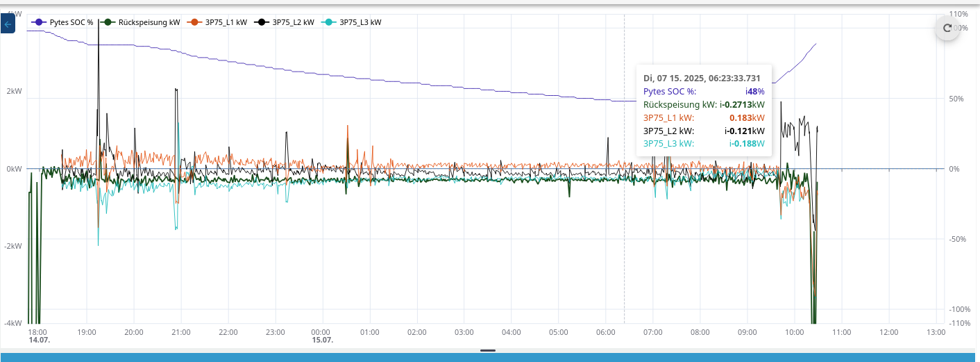Click the tooltip Pytes SOC 48% value

click(755, 91)
